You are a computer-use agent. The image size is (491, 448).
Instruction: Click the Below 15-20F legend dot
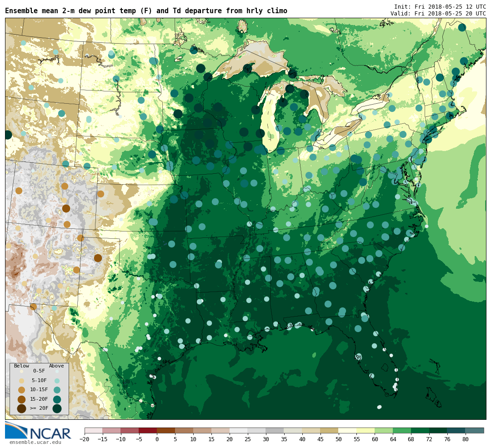tap(22, 399)
